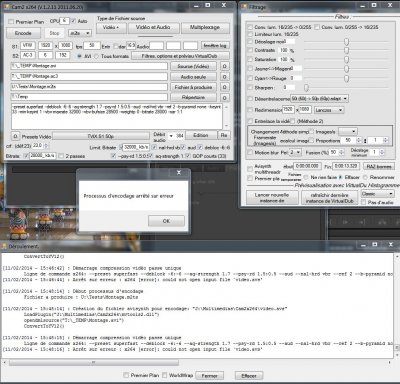Click the O button beside Source (Vidéo)
The image size is (400, 384).
tap(224, 66)
